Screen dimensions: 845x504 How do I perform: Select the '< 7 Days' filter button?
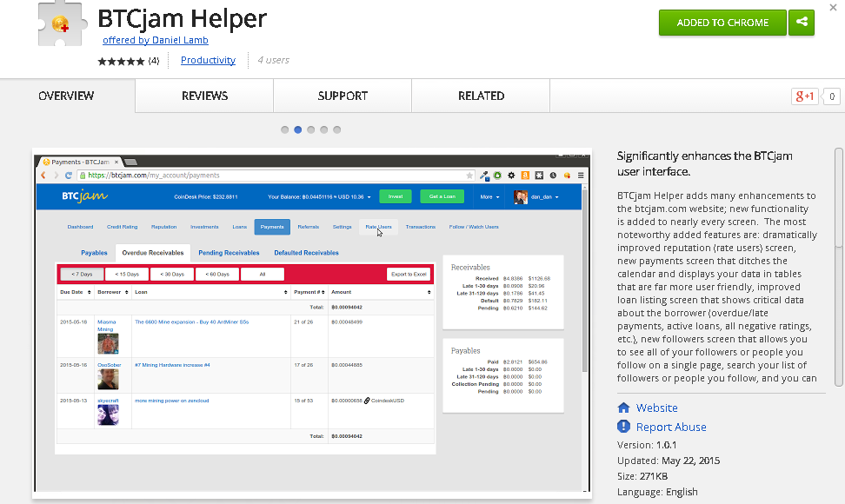click(x=82, y=274)
